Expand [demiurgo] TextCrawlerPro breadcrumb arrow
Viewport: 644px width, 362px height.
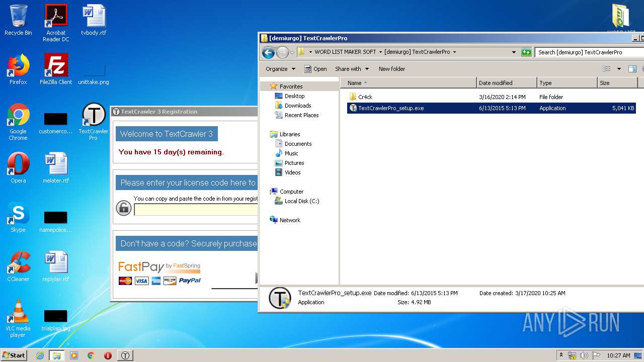coord(454,52)
